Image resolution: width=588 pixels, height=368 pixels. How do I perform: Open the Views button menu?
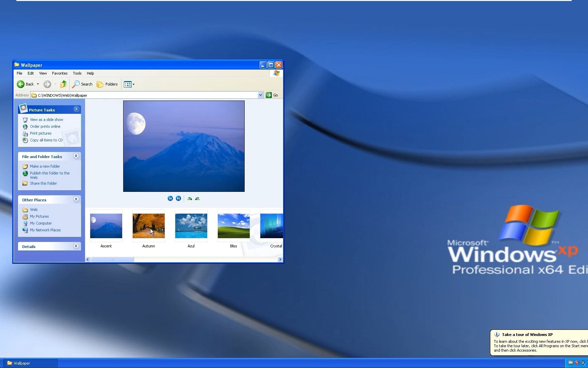coord(129,84)
